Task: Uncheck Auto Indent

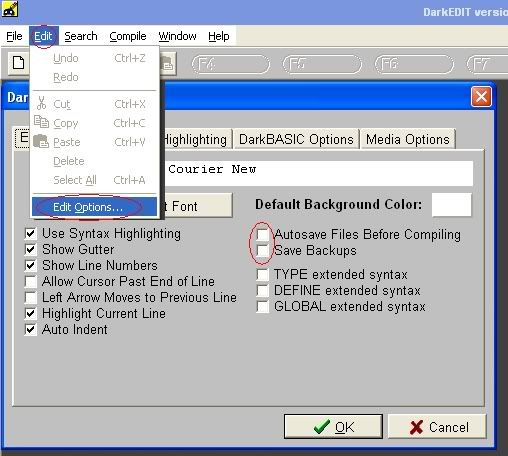Action: (31, 329)
